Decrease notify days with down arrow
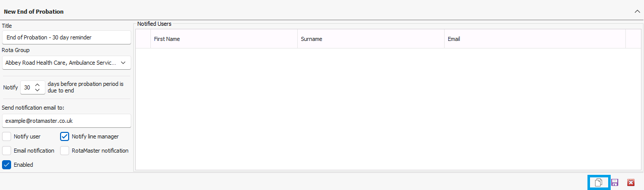This screenshot has height=190, width=644. (37, 90)
